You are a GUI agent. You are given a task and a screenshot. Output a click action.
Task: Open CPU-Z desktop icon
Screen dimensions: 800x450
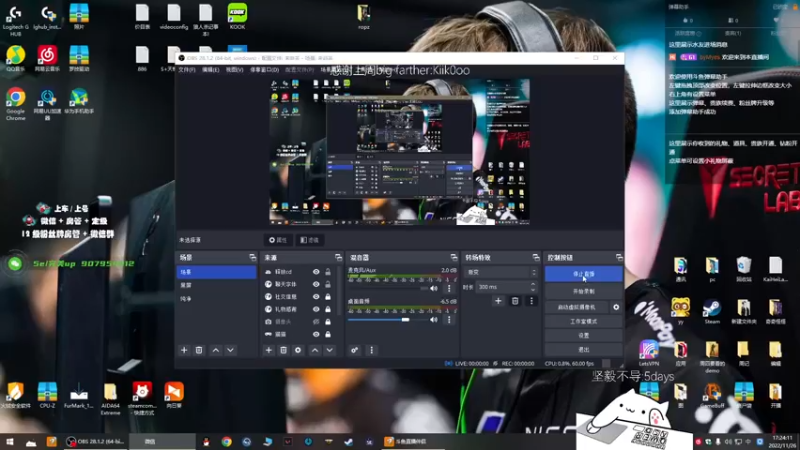click(x=47, y=395)
